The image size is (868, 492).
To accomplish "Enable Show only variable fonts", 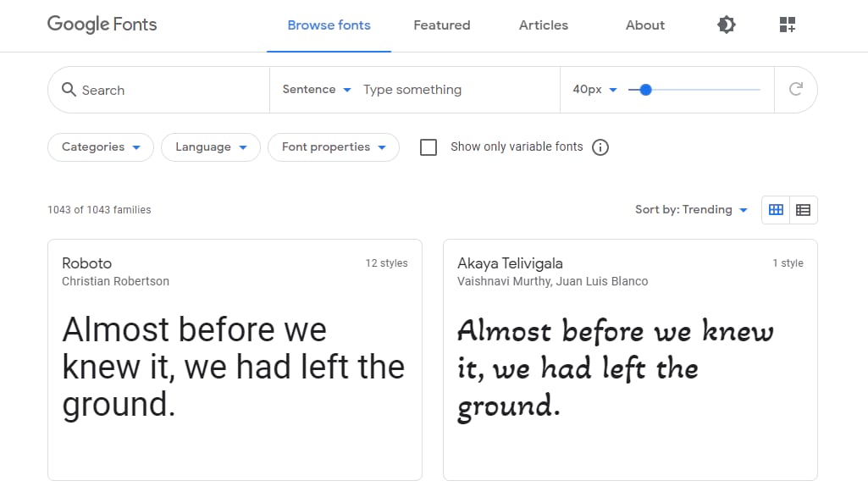I will 428,146.
